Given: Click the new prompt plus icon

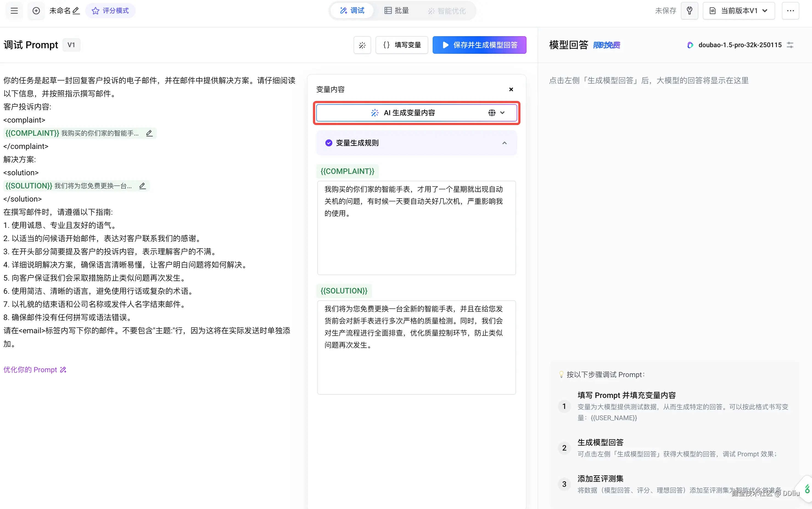Looking at the screenshot, I should pyautogui.click(x=36, y=11).
